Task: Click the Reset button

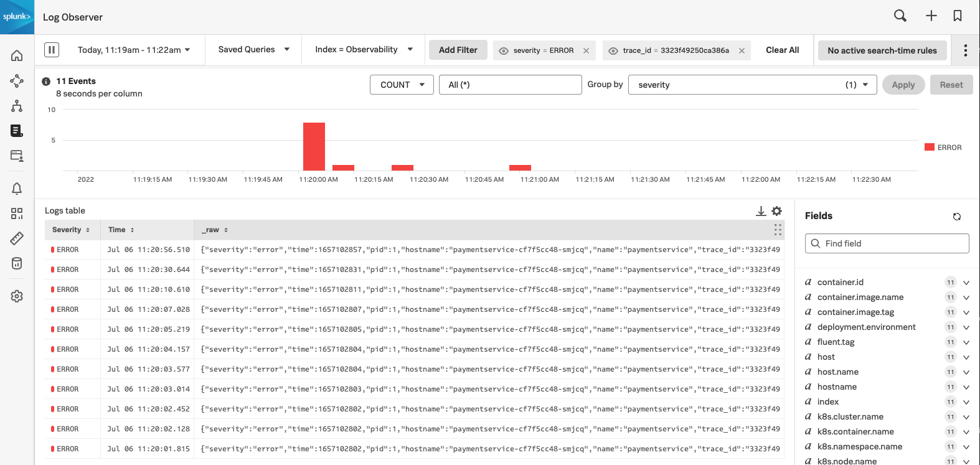Action: click(x=951, y=85)
